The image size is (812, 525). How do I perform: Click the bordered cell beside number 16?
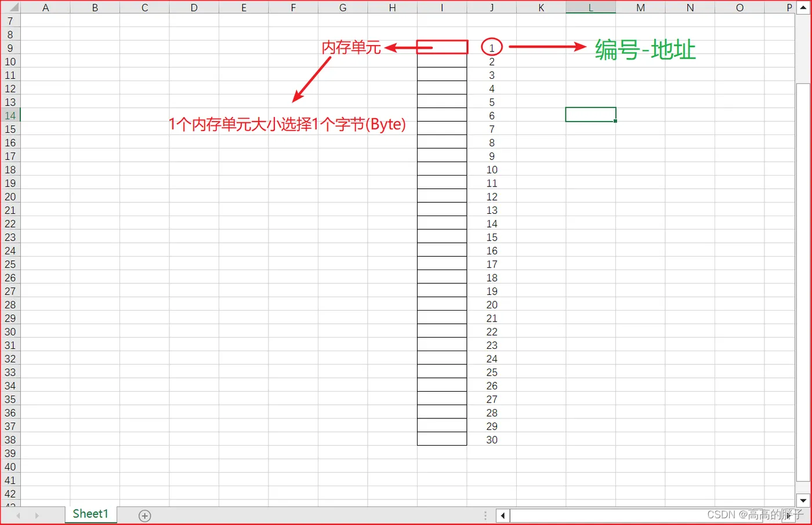pyautogui.click(x=442, y=250)
